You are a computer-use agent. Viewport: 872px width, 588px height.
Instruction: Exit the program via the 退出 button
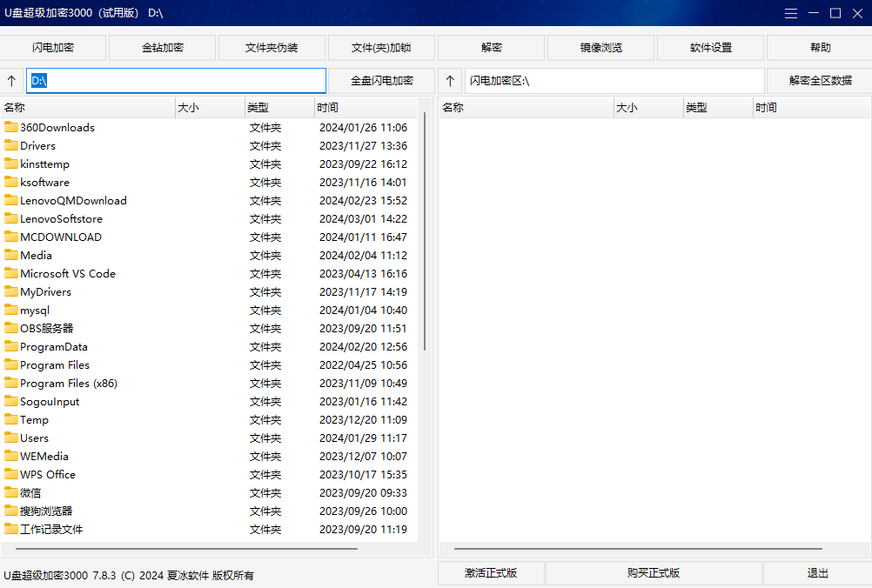(816, 573)
